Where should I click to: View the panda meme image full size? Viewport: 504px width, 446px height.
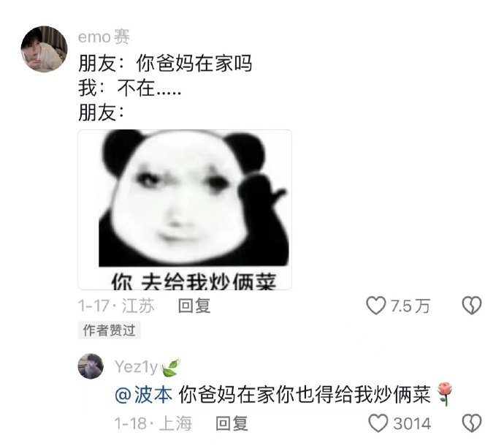185,210
